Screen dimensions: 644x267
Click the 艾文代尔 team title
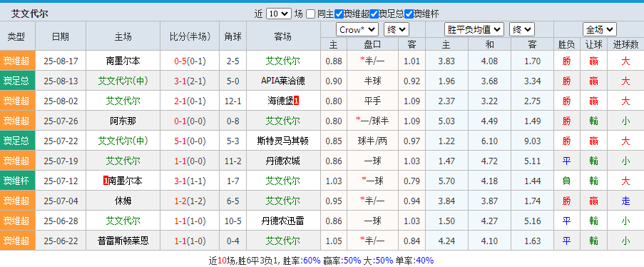pyautogui.click(x=29, y=14)
